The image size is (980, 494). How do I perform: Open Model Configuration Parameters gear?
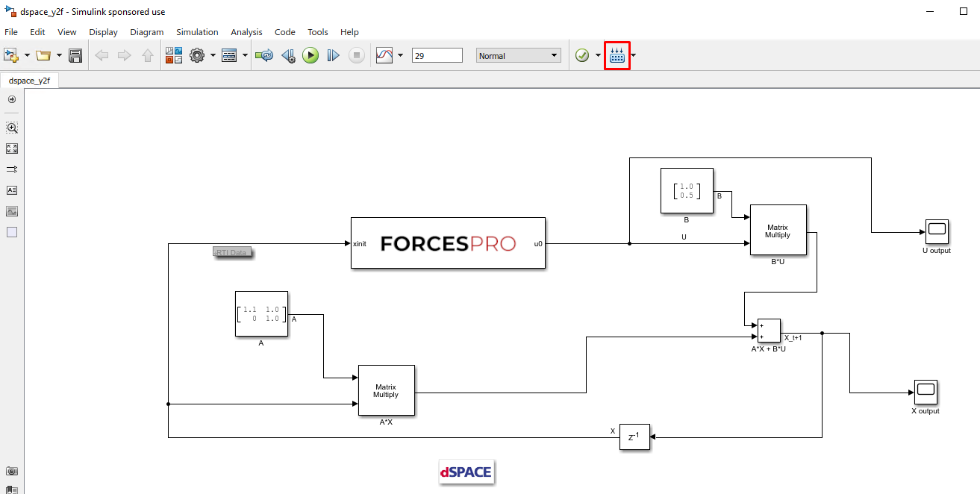pyautogui.click(x=197, y=55)
